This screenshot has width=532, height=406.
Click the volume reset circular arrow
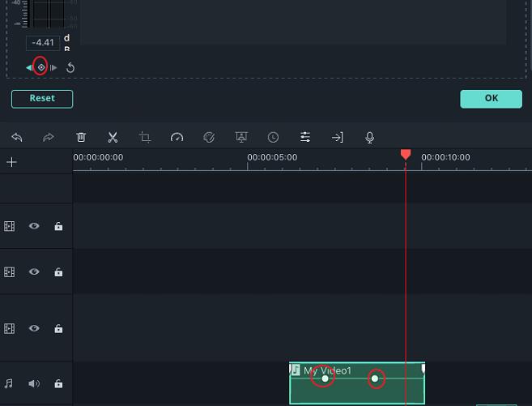click(x=70, y=67)
